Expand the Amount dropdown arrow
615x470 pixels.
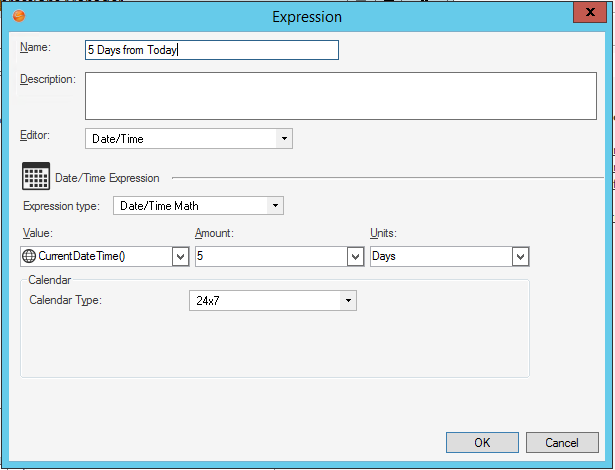(x=354, y=257)
